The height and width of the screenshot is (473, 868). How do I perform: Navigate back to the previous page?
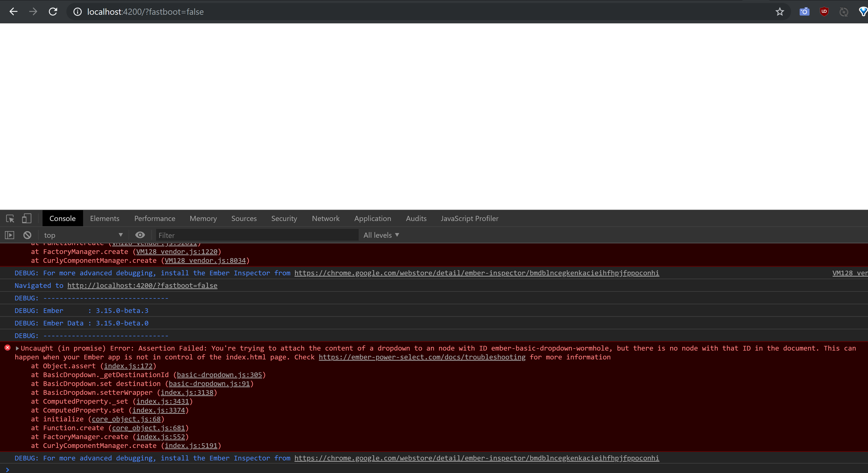(13, 12)
